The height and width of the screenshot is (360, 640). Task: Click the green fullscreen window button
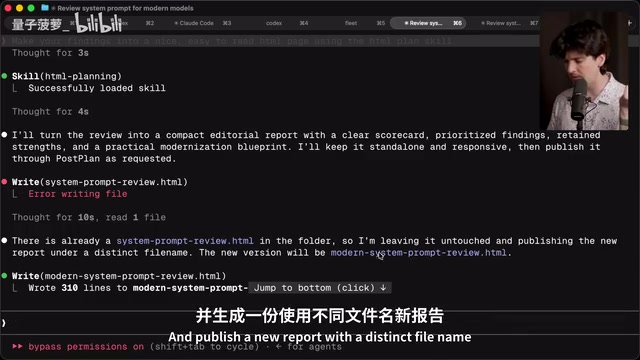coord(31,8)
